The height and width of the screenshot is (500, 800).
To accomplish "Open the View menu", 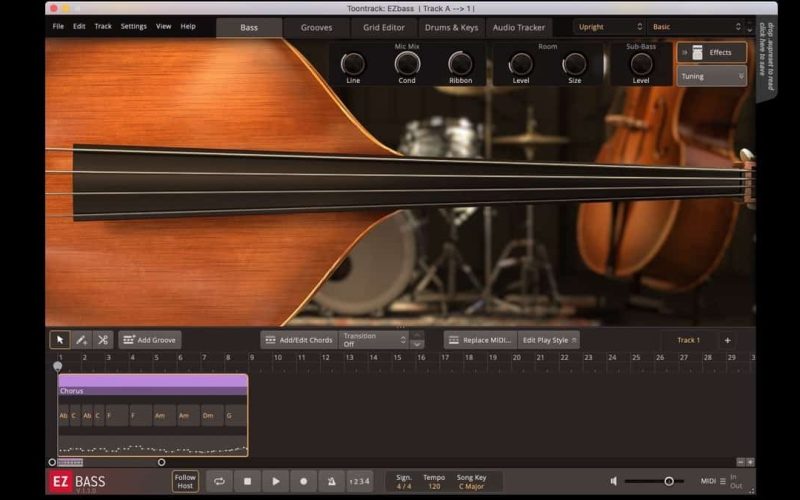I will 163,26.
